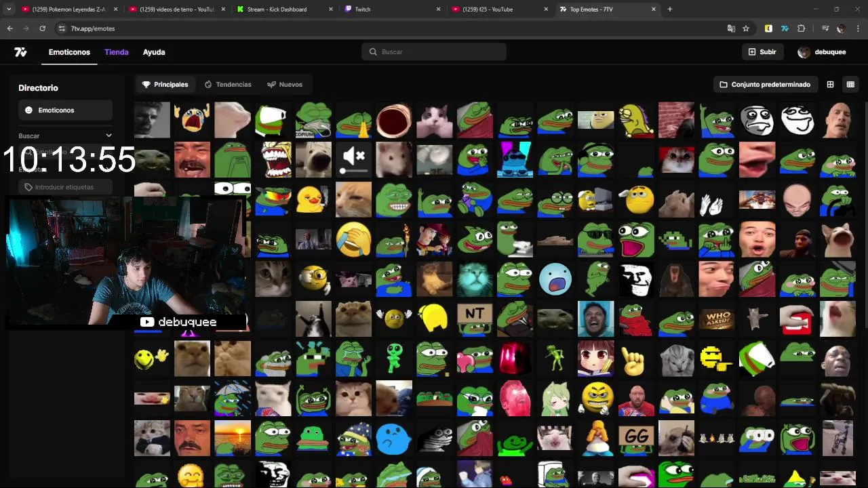The image size is (868, 488).
Task: Switch to large grid view icon
Action: point(830,85)
